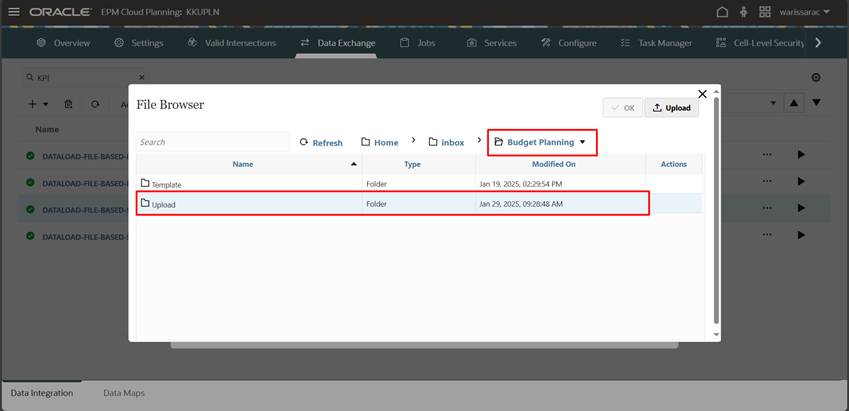Close the File Browser dialog
849x411 pixels.
[702, 94]
